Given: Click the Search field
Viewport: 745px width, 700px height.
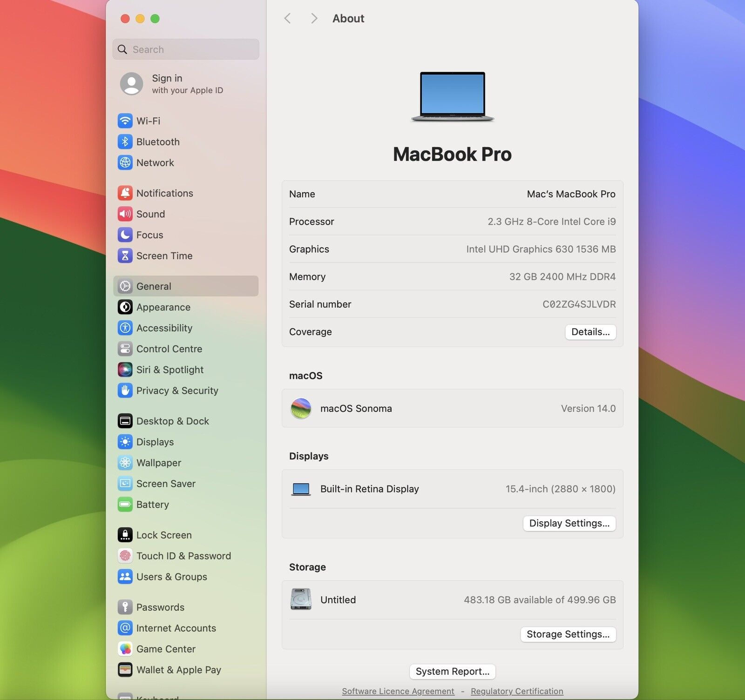Looking at the screenshot, I should pos(186,49).
